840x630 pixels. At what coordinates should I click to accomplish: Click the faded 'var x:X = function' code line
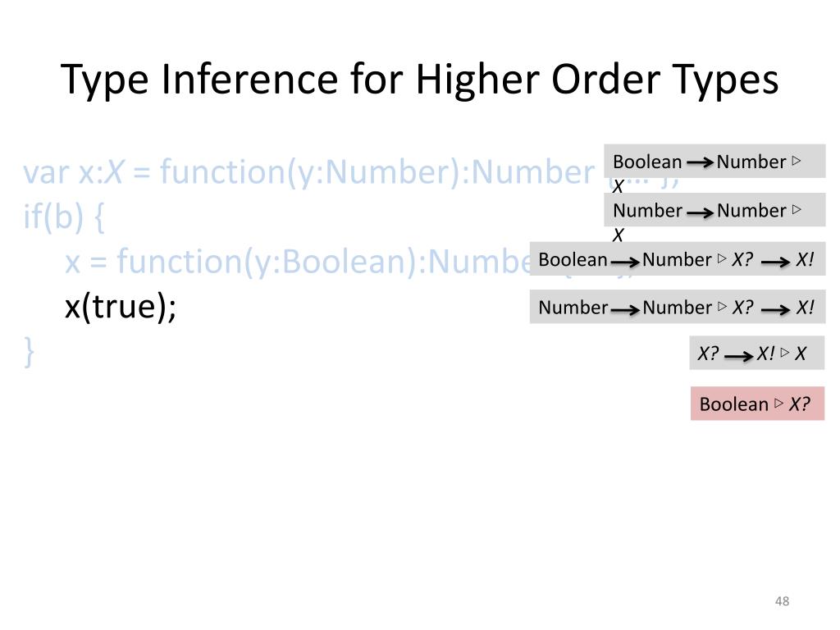tap(309, 172)
